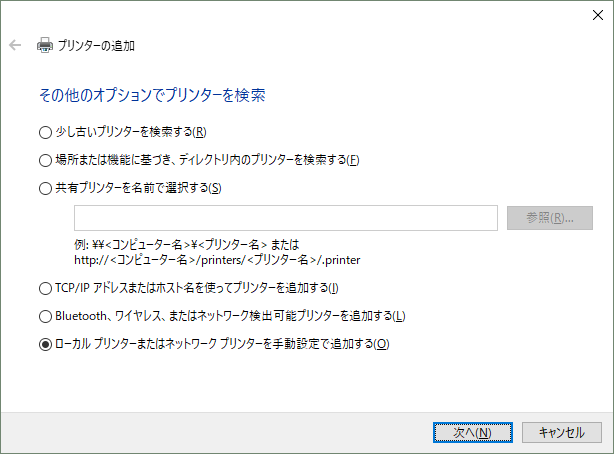Choose the directory printer search radio option

pyautogui.click(x=44, y=160)
